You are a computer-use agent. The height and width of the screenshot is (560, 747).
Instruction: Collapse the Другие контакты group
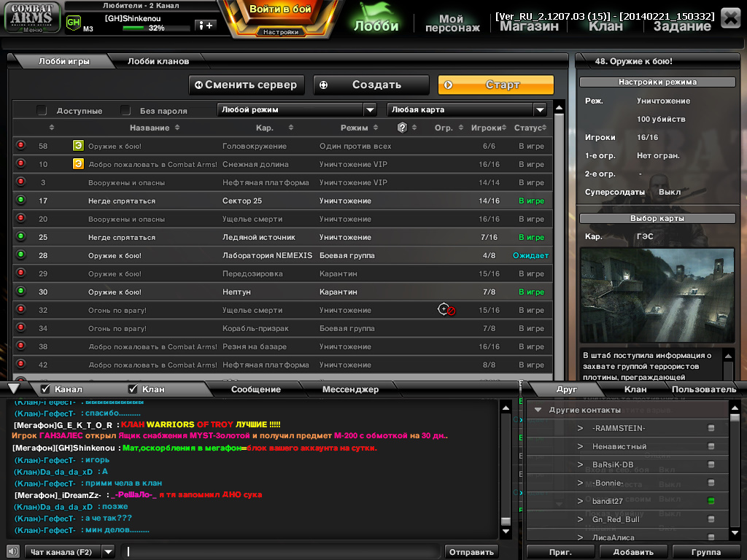point(538,410)
